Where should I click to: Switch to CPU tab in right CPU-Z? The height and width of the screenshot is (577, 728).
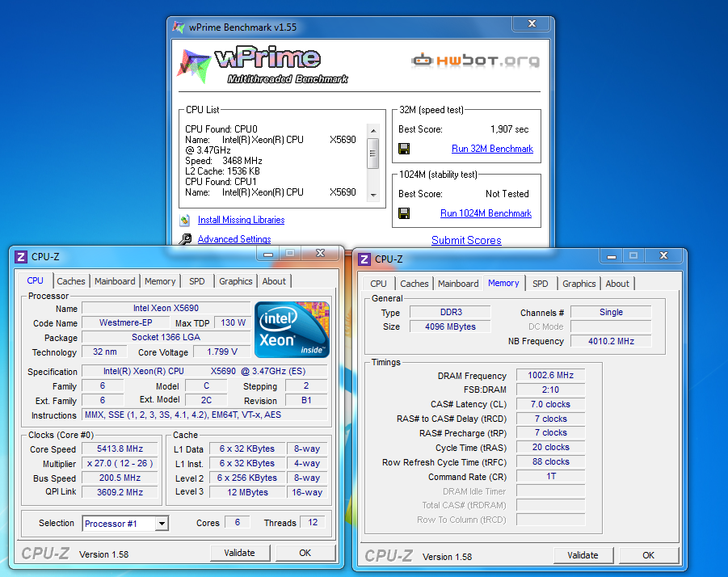tap(378, 284)
